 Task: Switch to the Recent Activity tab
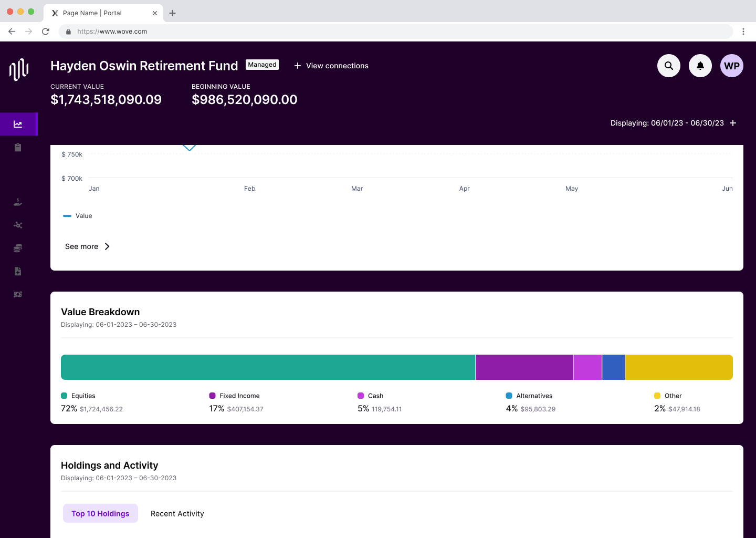click(177, 513)
